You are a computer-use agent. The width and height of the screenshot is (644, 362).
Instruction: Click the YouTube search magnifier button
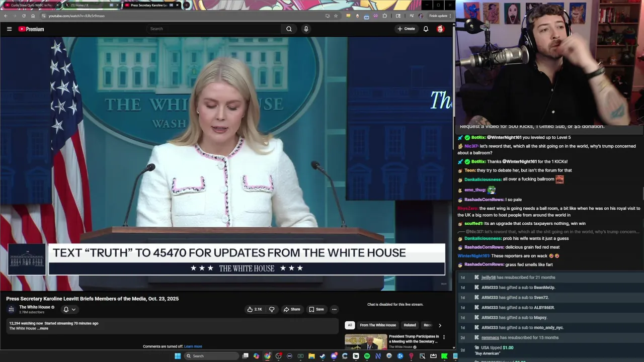[289, 29]
